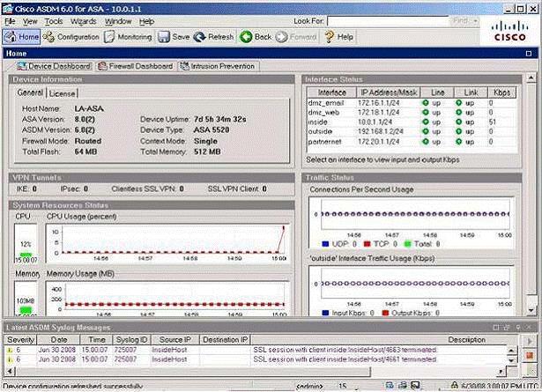The width and height of the screenshot is (542, 392).
Task: Click the Severity column header
Action: tap(20, 340)
